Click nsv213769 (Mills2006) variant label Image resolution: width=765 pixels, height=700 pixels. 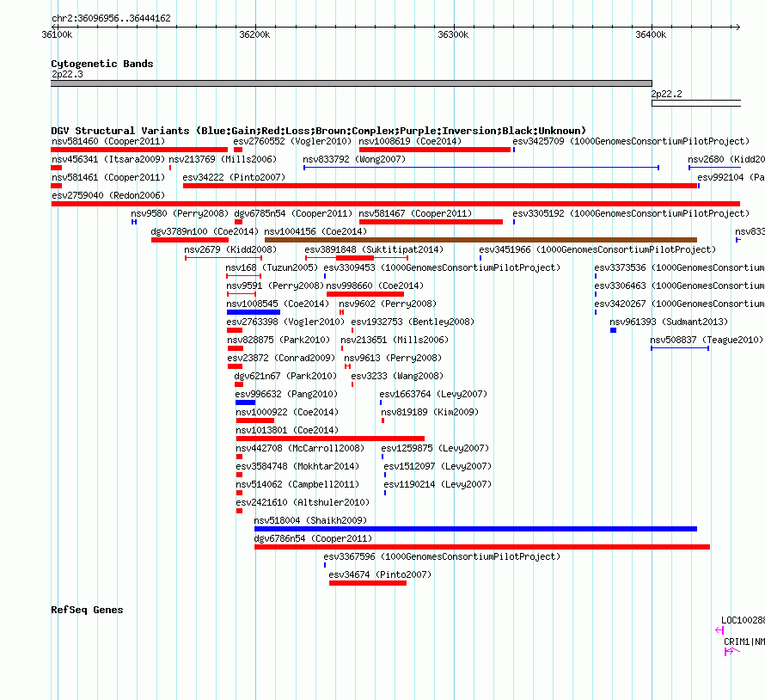coord(223,159)
